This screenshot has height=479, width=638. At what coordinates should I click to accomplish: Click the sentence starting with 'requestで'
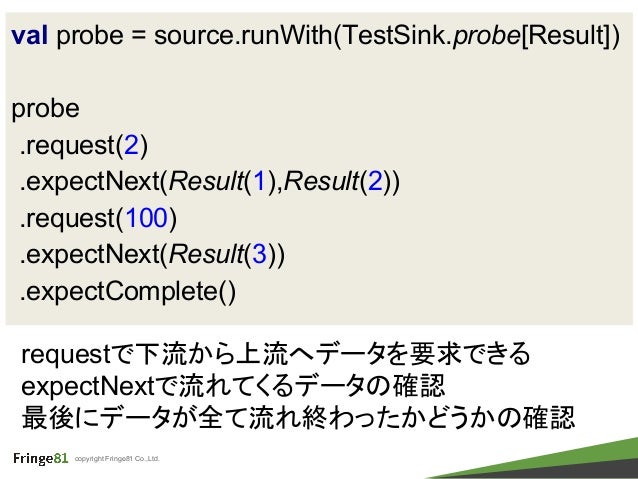coord(276,353)
